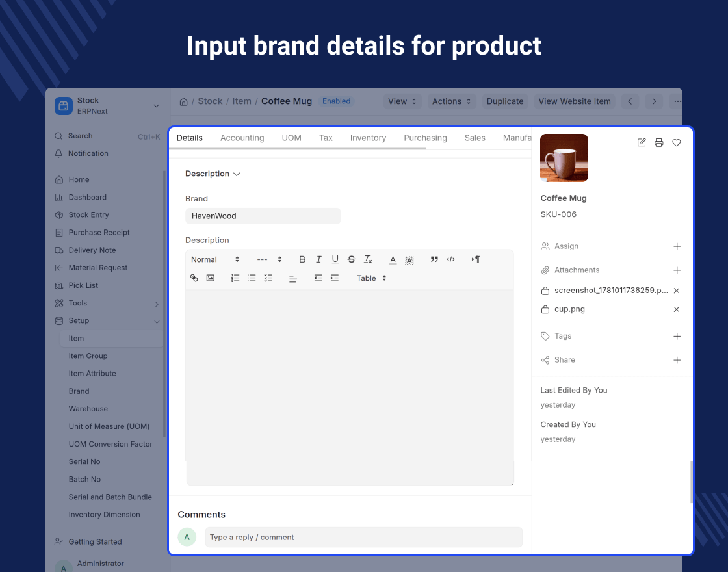
Task: Clear formatting in description editor
Action: 368,259
